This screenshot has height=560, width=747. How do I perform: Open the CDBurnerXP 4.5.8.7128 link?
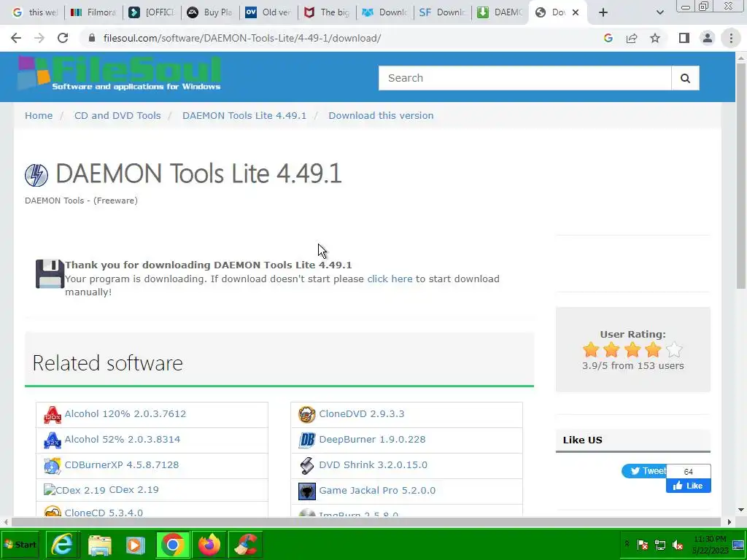(x=122, y=464)
